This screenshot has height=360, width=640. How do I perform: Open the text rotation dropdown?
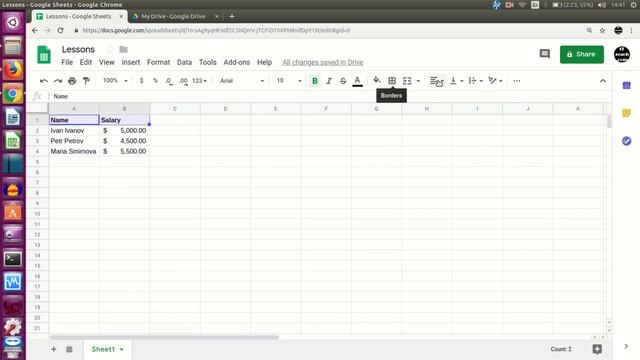(x=496, y=81)
